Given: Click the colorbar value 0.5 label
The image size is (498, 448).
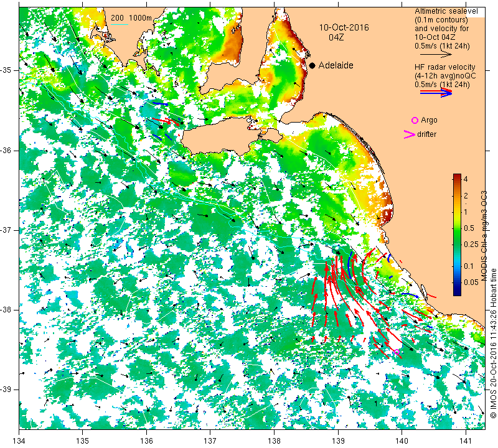Looking at the screenshot, I should click(x=469, y=228).
